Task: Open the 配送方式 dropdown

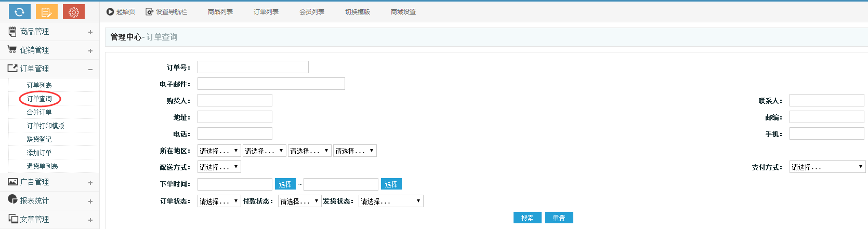Action: pyautogui.click(x=219, y=167)
